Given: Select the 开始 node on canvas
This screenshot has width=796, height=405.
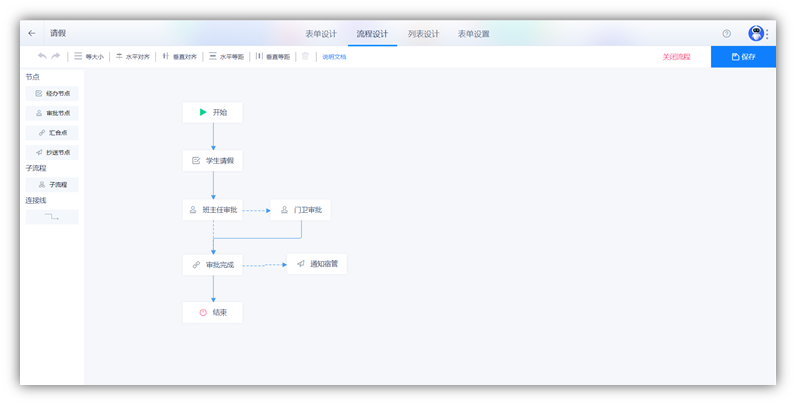Looking at the screenshot, I should tap(213, 112).
